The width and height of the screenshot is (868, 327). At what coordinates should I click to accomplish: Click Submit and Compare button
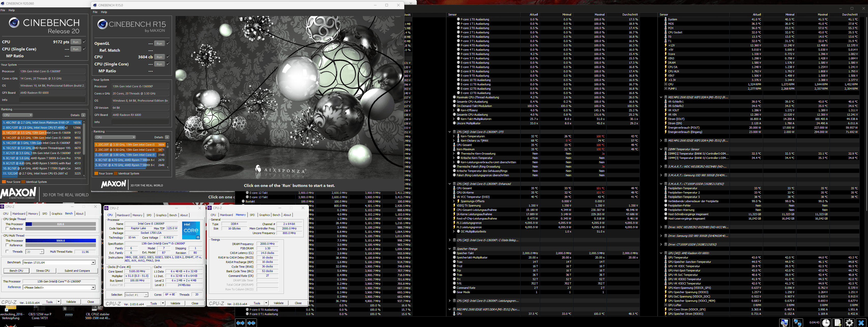[77, 271]
